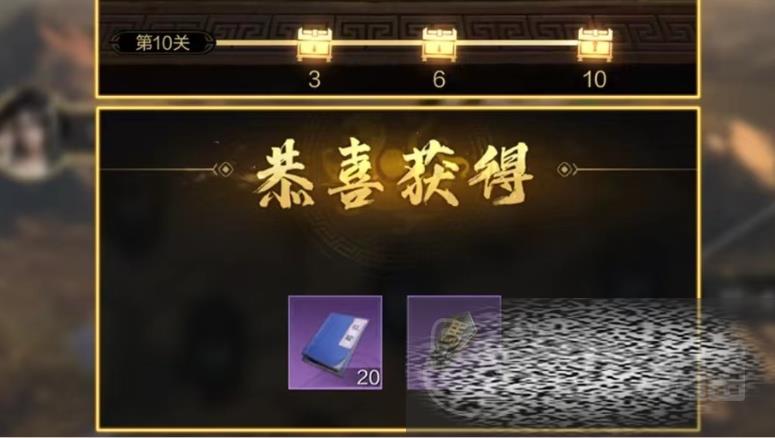
Task: Click the number 10 under last chest
Action: click(595, 79)
